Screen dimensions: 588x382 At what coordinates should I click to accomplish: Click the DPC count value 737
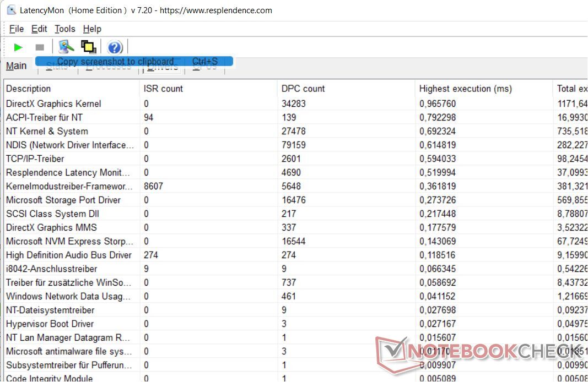[289, 283]
